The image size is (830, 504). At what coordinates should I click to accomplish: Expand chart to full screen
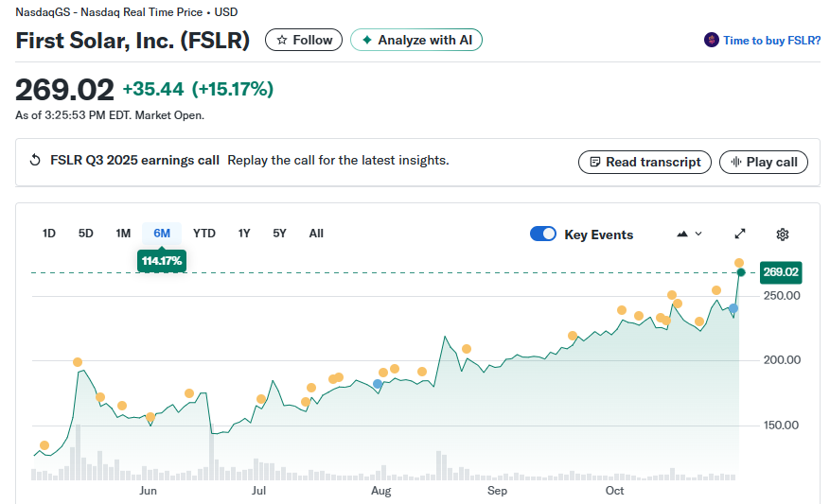740,235
